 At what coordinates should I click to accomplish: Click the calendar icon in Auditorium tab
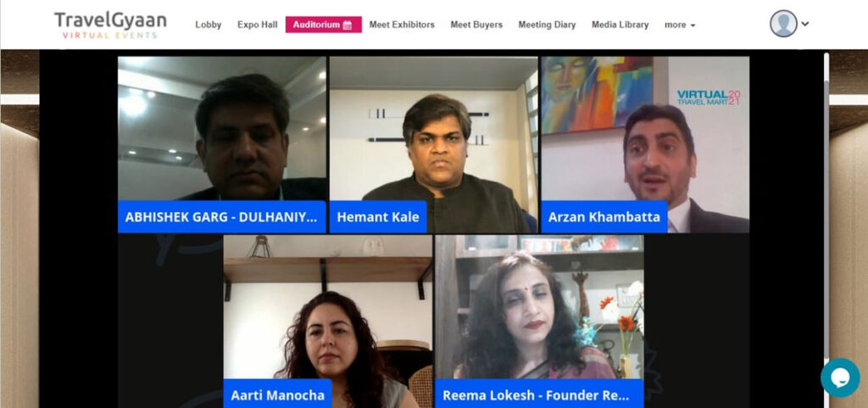pyautogui.click(x=347, y=25)
